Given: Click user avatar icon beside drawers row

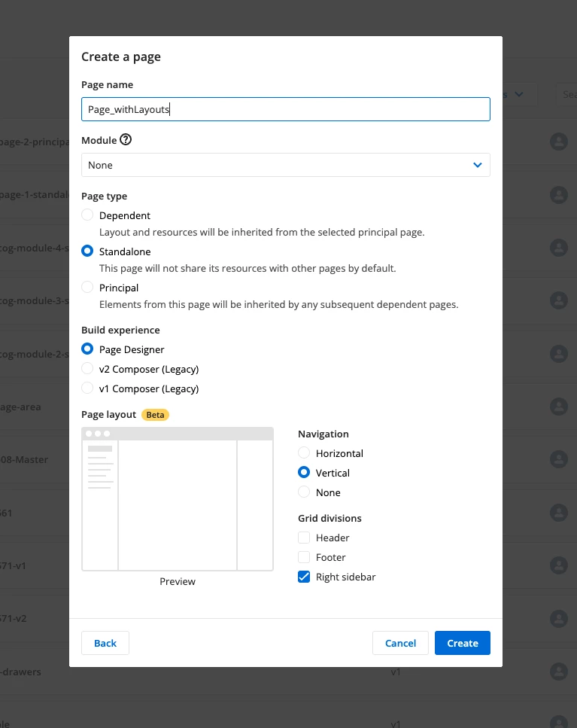Looking at the screenshot, I should [x=559, y=672].
